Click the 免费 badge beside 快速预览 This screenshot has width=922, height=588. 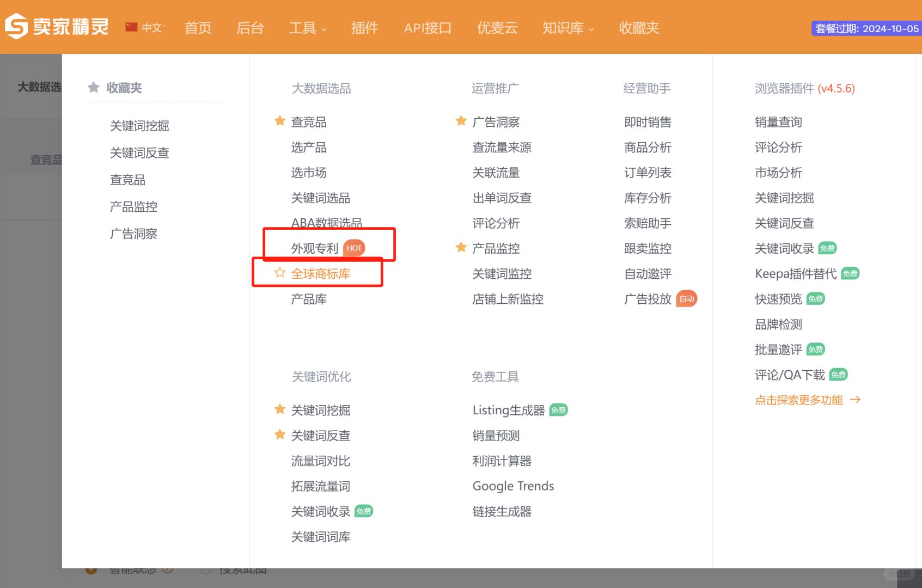point(816,299)
